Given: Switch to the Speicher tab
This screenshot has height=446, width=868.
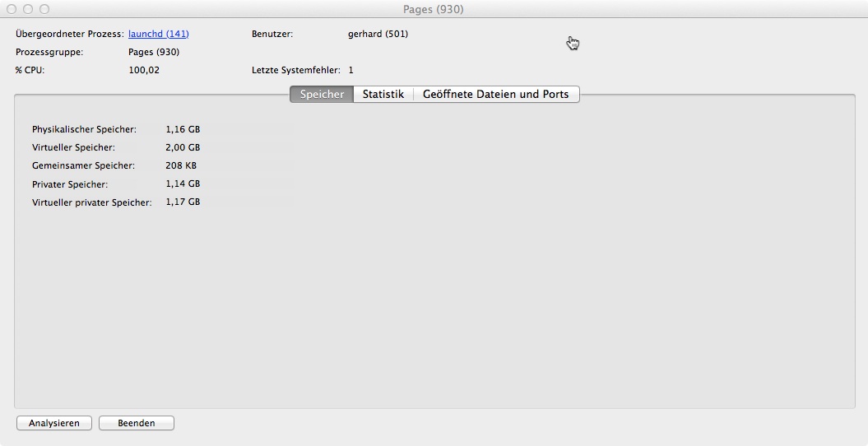Looking at the screenshot, I should pyautogui.click(x=322, y=94).
